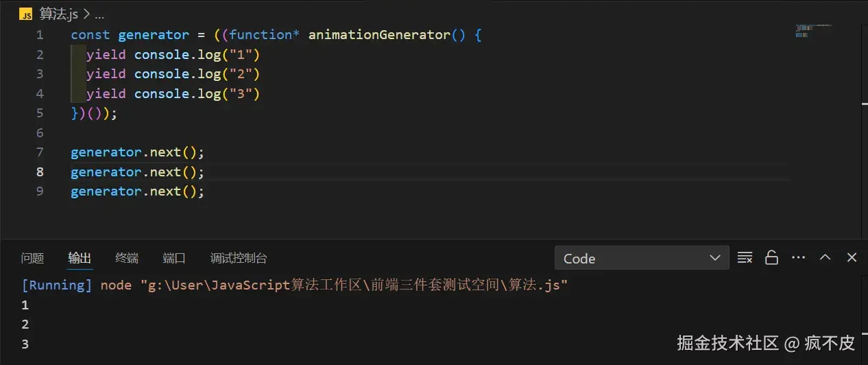The height and width of the screenshot is (365, 868).
Task: Expand the breadcrumb ellipsis symbol list
Action: [99, 14]
